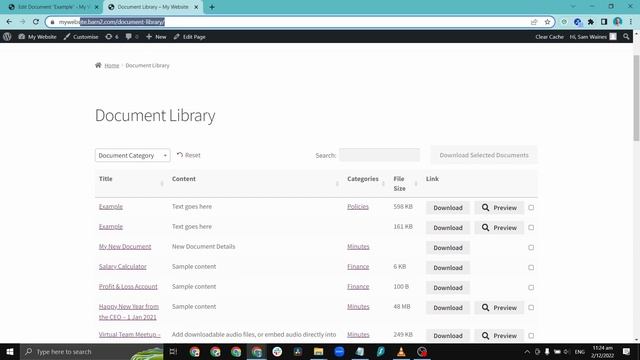Open a new browser tab with plus
640x360 pixels.
point(211,7)
